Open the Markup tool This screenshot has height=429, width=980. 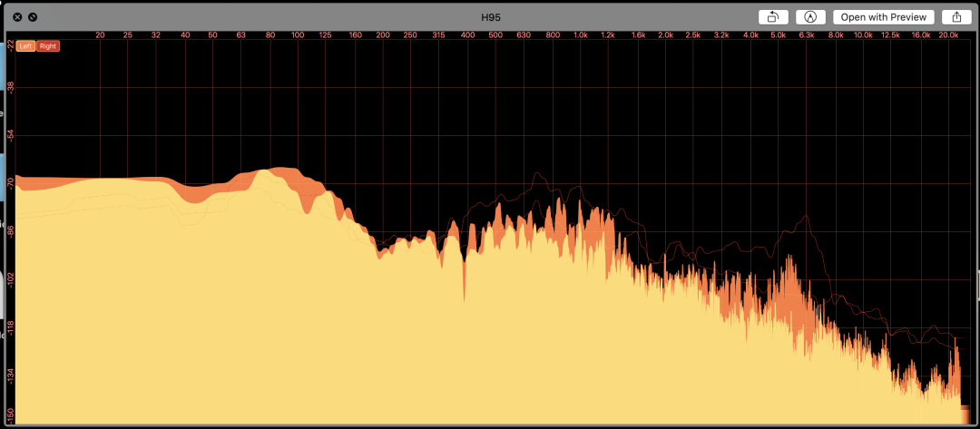pos(810,16)
